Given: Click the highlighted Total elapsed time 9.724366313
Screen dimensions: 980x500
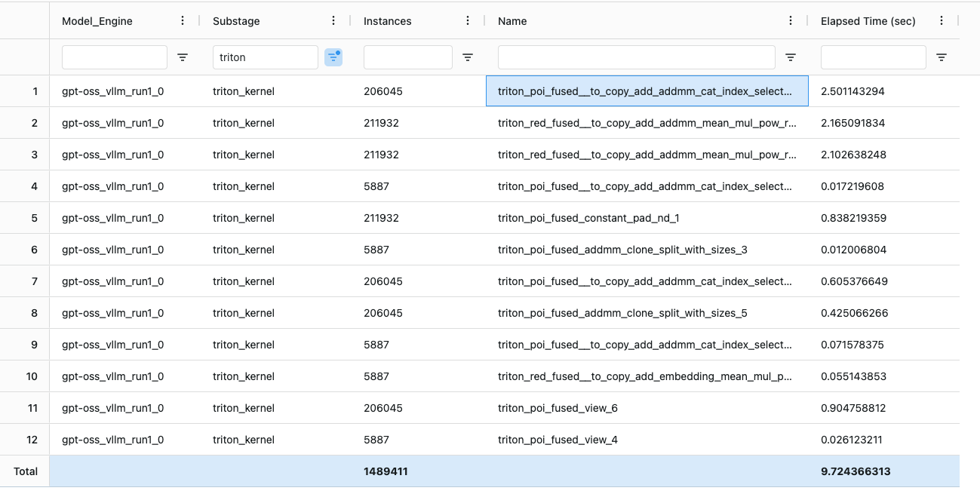Looking at the screenshot, I should (x=855, y=471).
